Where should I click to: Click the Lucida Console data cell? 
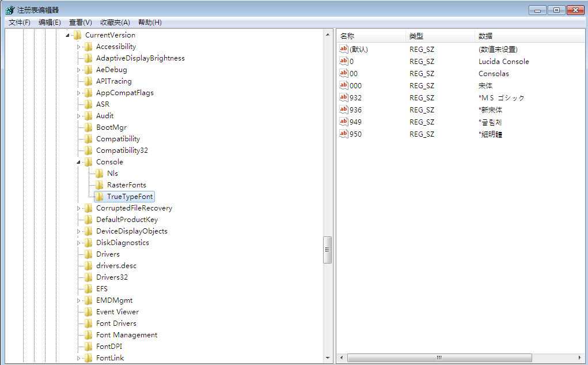(x=503, y=62)
